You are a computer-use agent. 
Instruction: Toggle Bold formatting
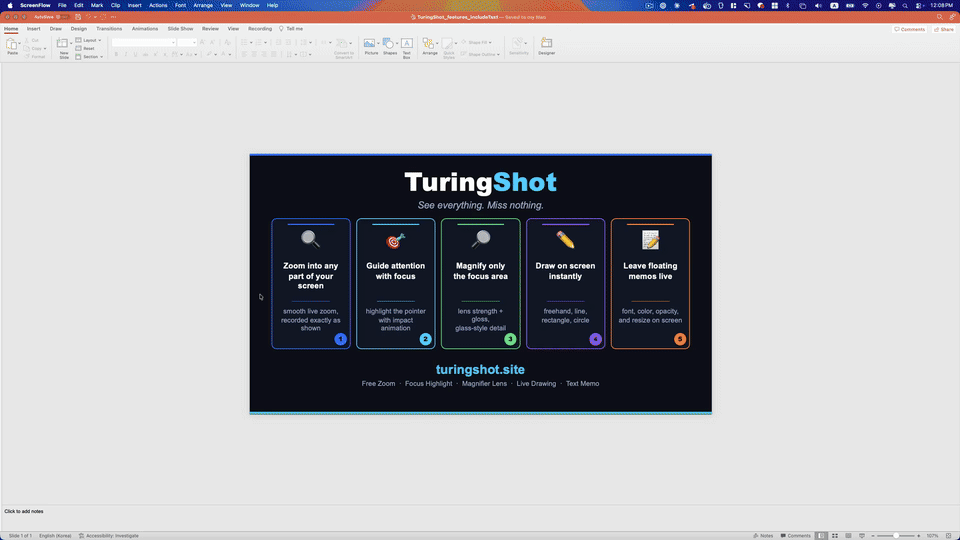116,54
